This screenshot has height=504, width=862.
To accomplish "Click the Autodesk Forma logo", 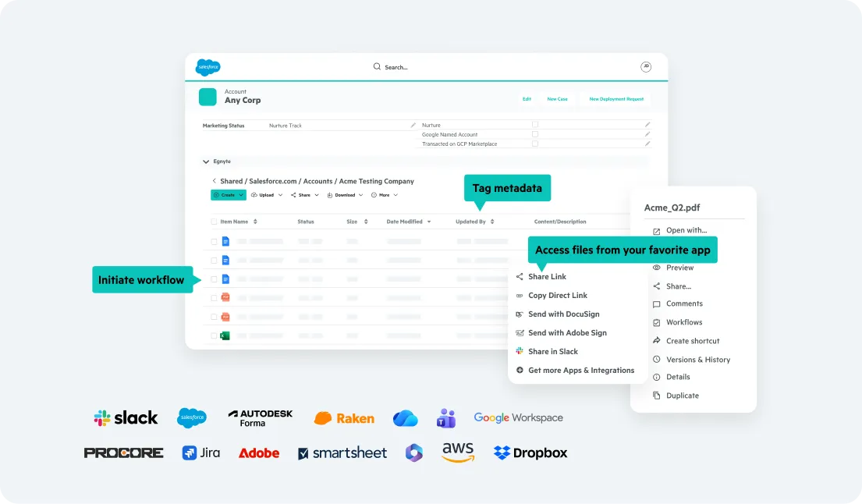I will point(260,418).
